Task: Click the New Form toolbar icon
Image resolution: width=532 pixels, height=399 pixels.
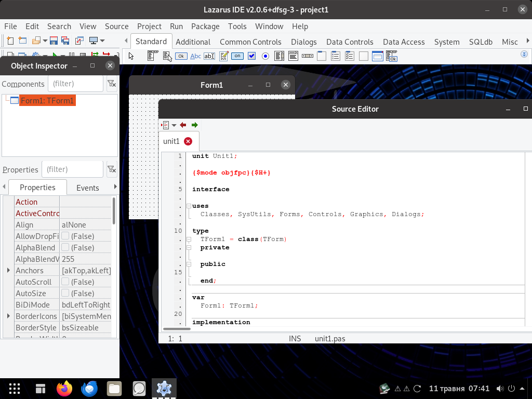Action: (22, 41)
